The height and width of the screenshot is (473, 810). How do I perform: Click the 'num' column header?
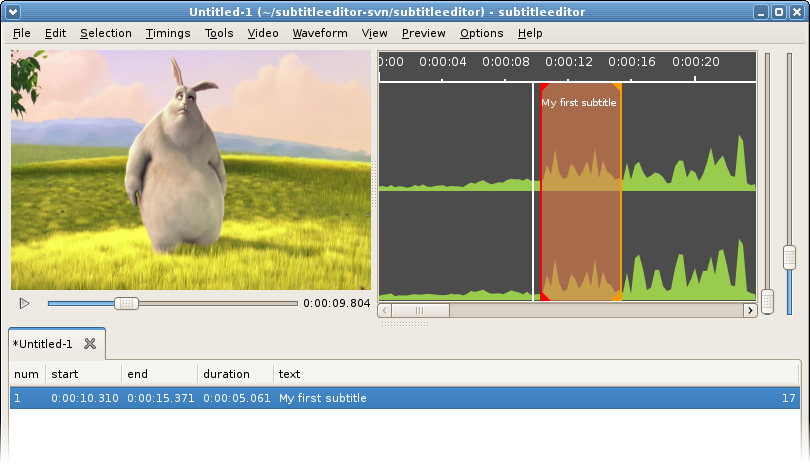pos(27,374)
